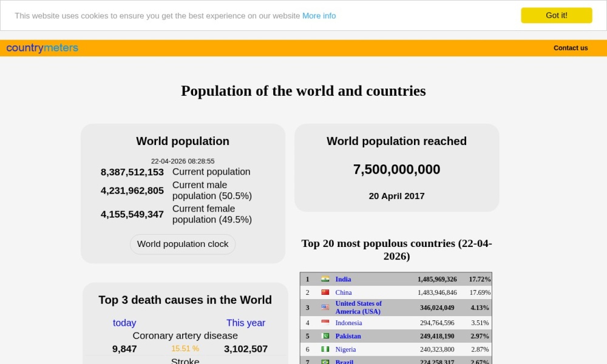
Task: Open the China country link
Action: pyautogui.click(x=344, y=292)
